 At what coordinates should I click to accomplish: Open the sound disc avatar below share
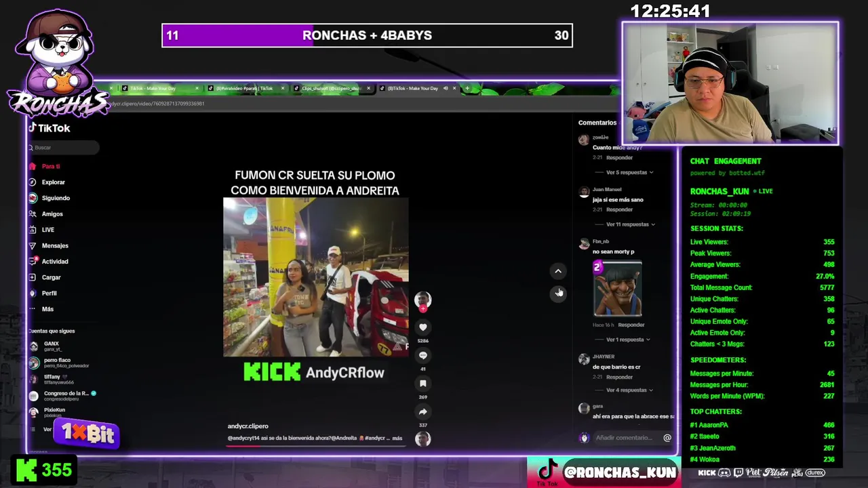coord(422,439)
